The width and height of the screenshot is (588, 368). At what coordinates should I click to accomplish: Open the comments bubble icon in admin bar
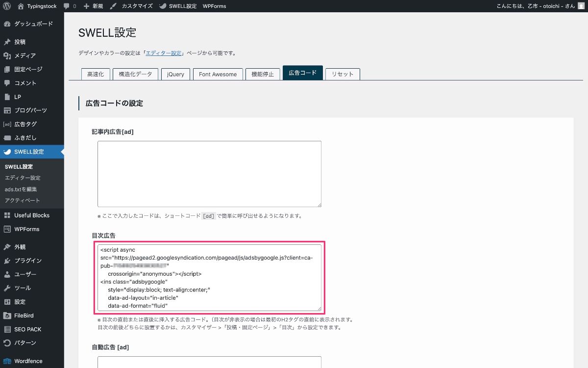coord(66,6)
